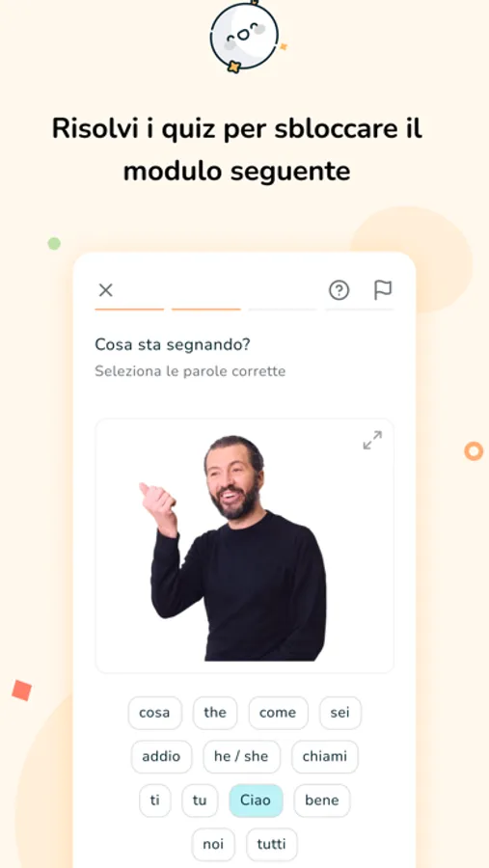Open help via the question mark icon

click(339, 289)
